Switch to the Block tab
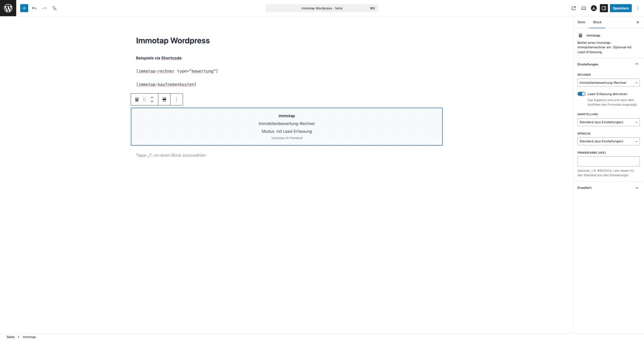This screenshot has height=340, width=644. (x=597, y=22)
